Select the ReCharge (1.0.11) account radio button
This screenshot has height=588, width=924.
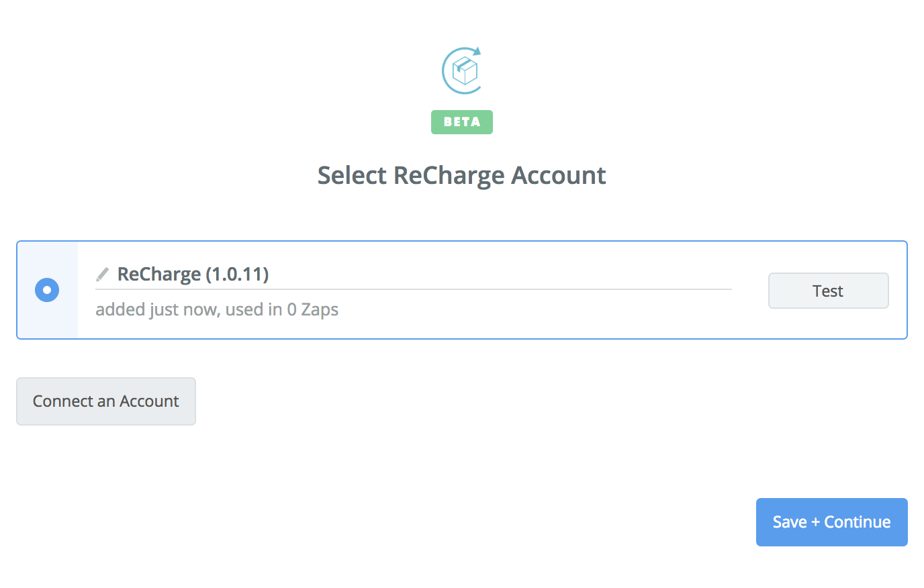point(47,290)
